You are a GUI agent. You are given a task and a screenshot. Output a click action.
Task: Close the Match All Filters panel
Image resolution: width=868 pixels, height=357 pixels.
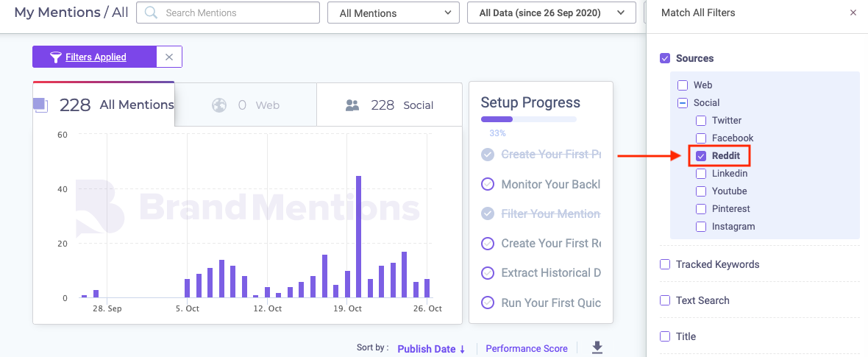click(x=853, y=13)
